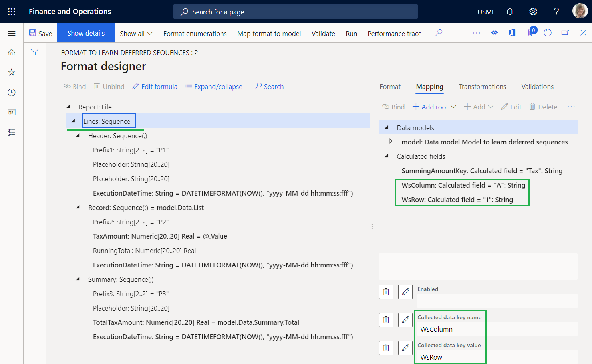Switch to the Transformations tab
Image resolution: width=592 pixels, height=364 pixels.
click(x=482, y=87)
